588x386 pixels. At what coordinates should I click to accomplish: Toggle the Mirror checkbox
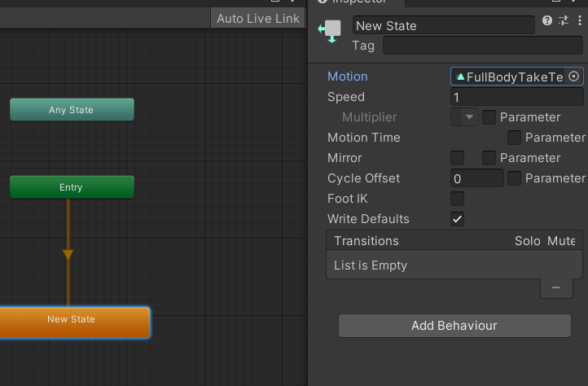tap(457, 158)
